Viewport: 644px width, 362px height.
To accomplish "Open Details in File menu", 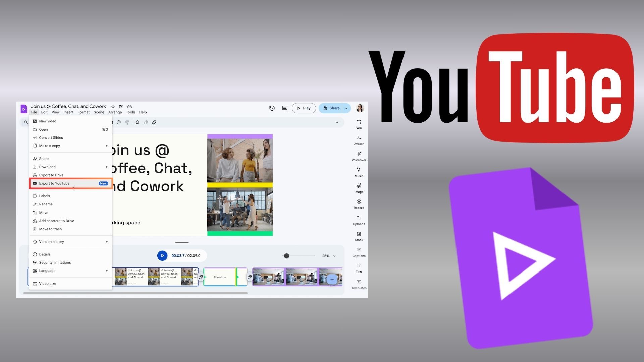I will tap(71, 254).
